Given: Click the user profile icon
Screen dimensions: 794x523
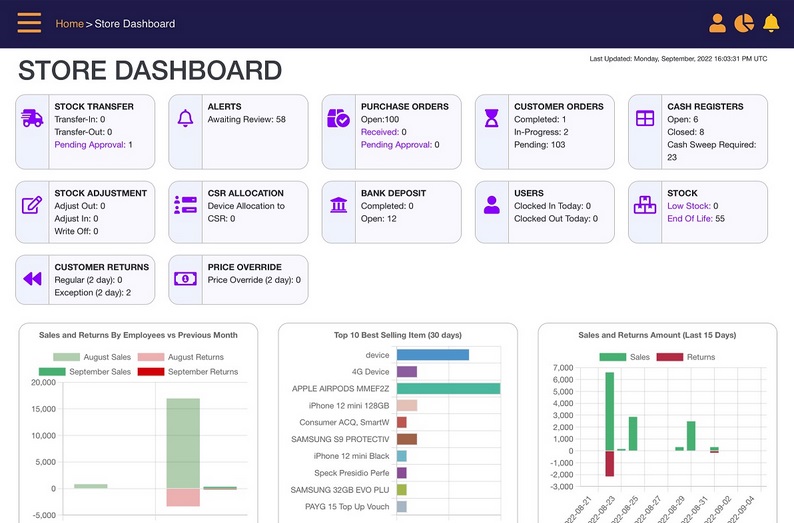Looking at the screenshot, I should tap(717, 23).
